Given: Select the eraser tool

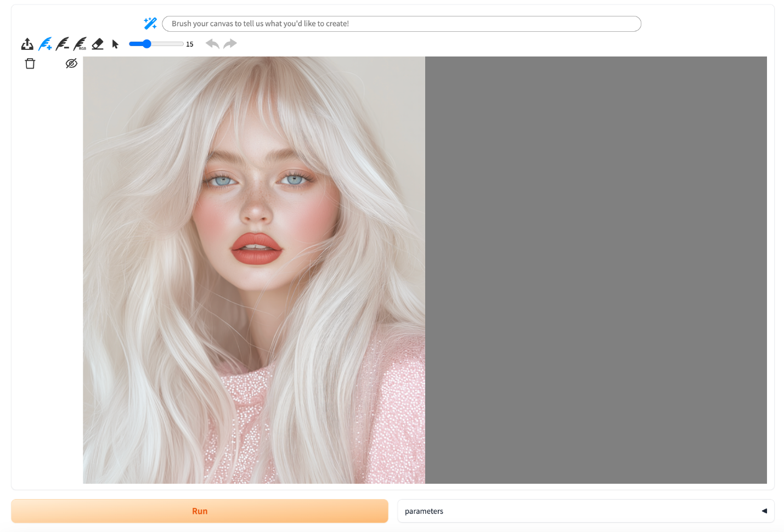Looking at the screenshot, I should coord(98,44).
